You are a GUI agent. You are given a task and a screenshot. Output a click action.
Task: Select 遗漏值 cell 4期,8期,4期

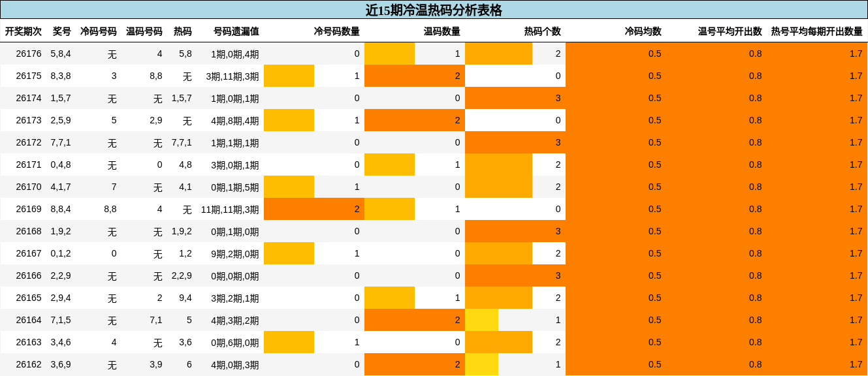(235, 121)
